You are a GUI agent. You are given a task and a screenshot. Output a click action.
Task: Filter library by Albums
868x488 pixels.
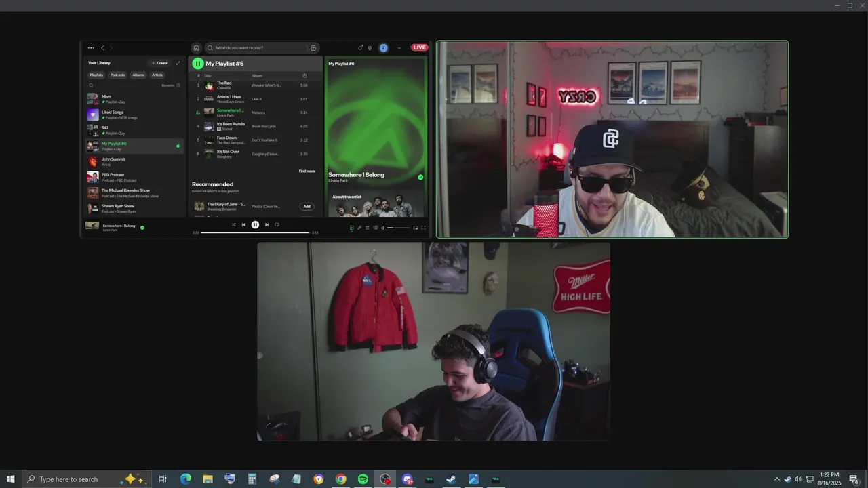tap(138, 75)
